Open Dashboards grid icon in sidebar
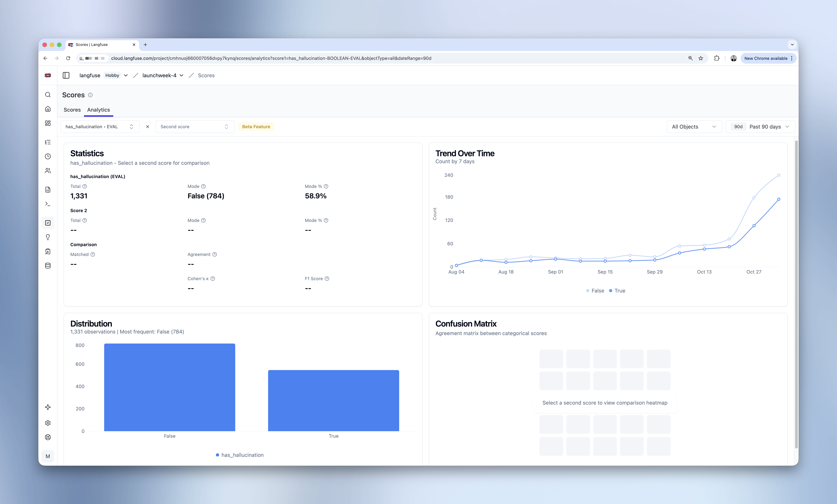Screen dimensions: 837x504 pyautogui.click(x=48, y=123)
